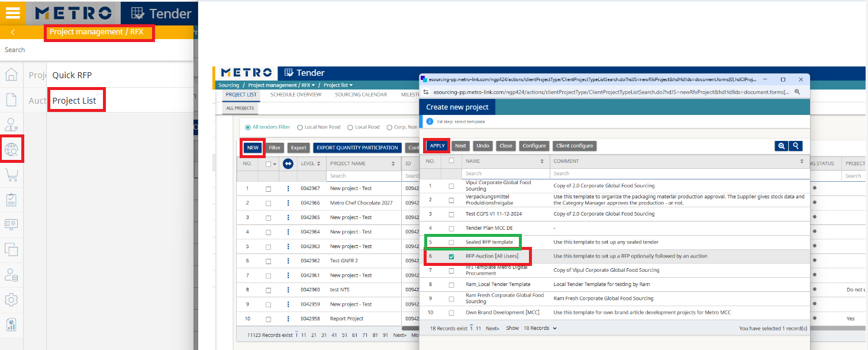Open project list select-all checkbox dropdown arrow
This screenshot has height=350, width=868.
coord(275,164)
